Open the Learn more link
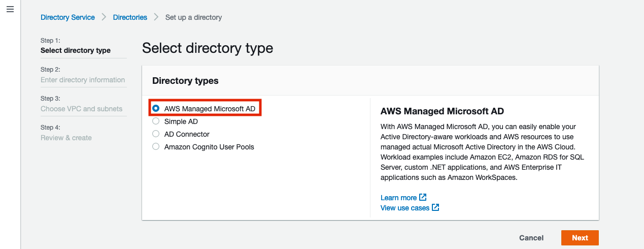The width and height of the screenshot is (644, 249). pos(398,198)
